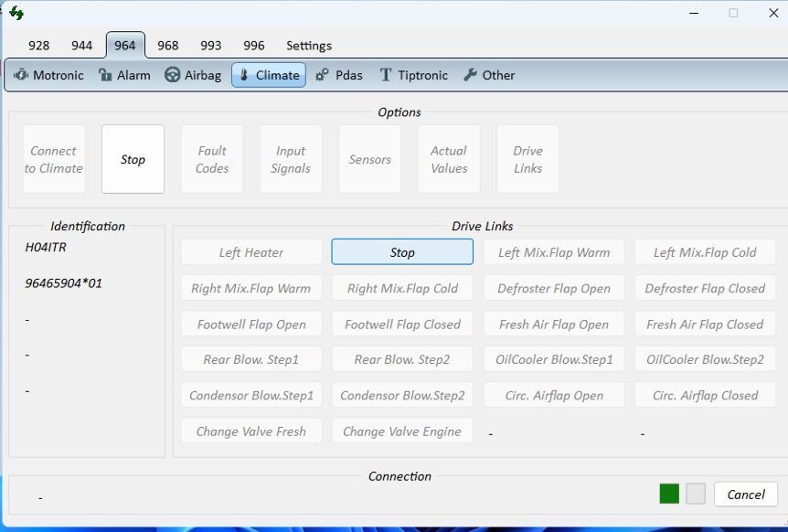
Task: Open the Airbag module
Action: coord(193,75)
